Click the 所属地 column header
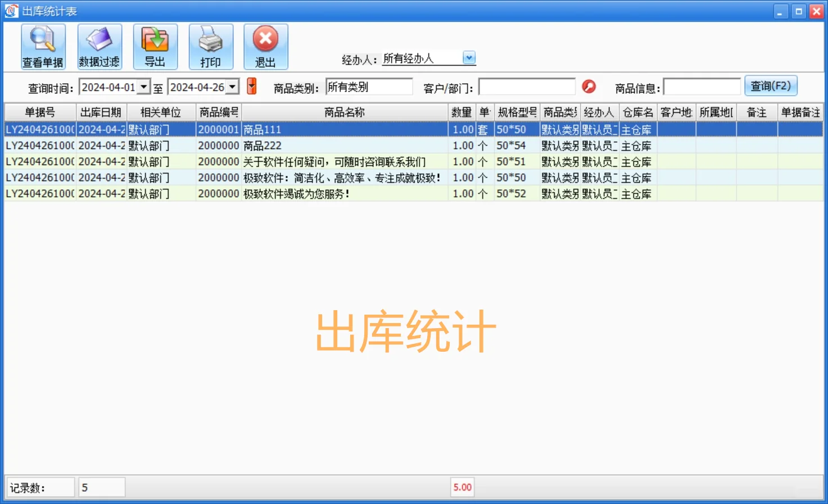Image resolution: width=828 pixels, height=504 pixels. 716,112
